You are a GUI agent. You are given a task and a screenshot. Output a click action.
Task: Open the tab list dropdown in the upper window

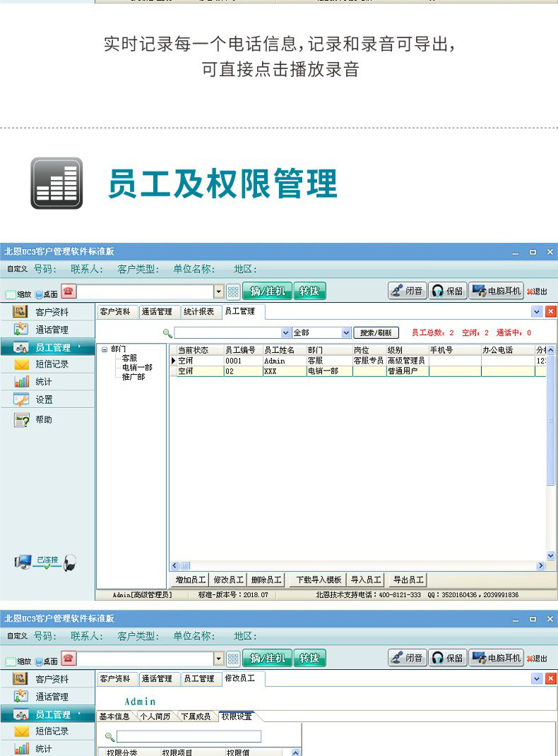pos(537,312)
